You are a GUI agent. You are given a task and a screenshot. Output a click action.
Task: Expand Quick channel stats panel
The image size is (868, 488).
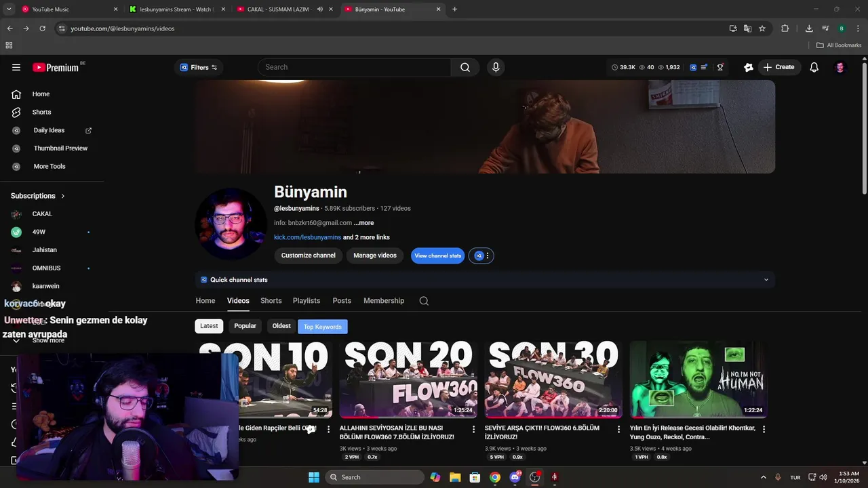pyautogui.click(x=766, y=280)
